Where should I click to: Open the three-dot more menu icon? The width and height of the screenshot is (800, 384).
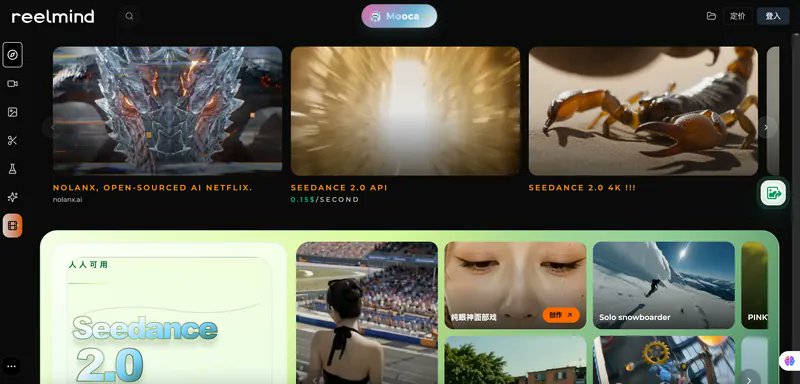[12, 366]
